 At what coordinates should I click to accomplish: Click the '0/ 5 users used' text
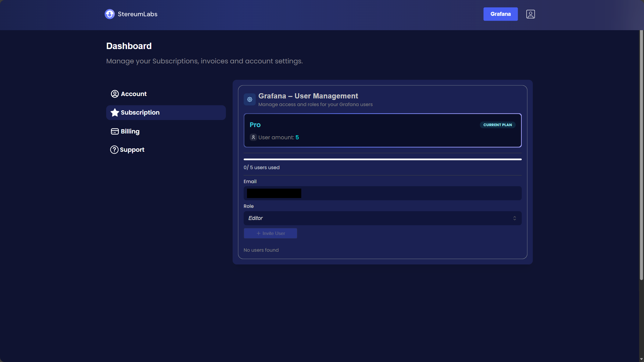pyautogui.click(x=261, y=168)
